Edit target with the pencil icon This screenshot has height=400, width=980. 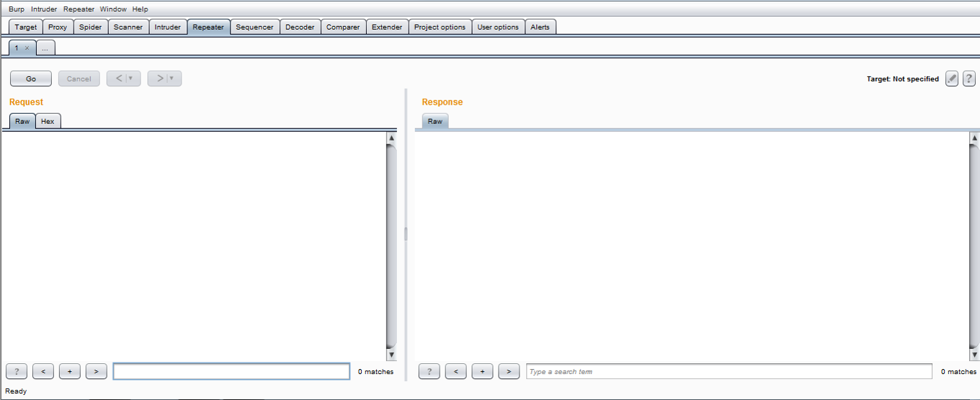tap(952, 79)
